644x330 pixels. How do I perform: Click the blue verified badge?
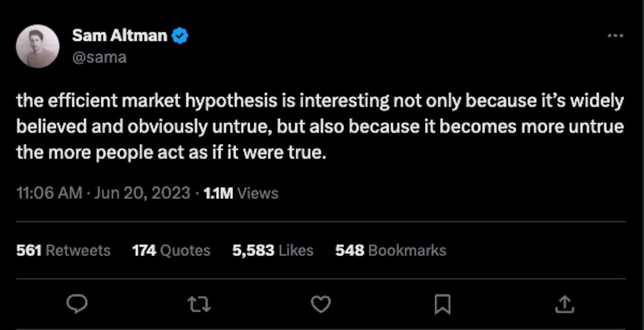click(x=179, y=37)
